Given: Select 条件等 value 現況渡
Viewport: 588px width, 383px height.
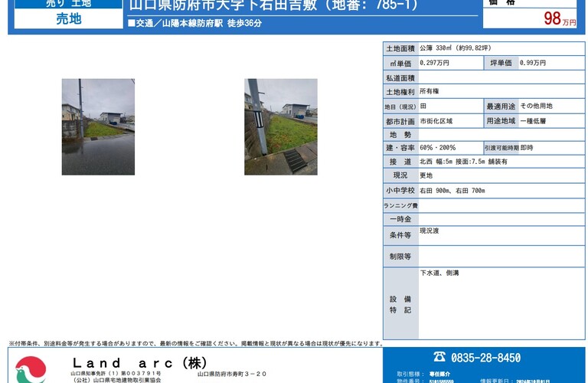Looking at the screenshot, I should tap(429, 231).
